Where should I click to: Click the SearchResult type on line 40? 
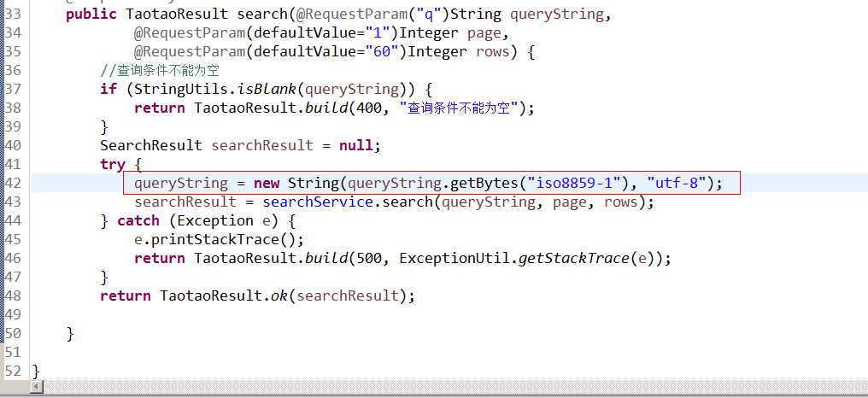[x=151, y=145]
